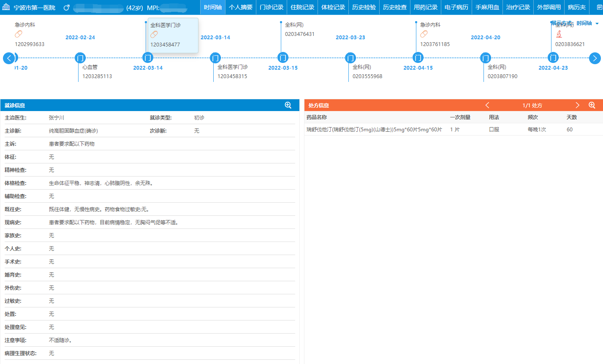Click date label 2022-03-23

(x=350, y=38)
